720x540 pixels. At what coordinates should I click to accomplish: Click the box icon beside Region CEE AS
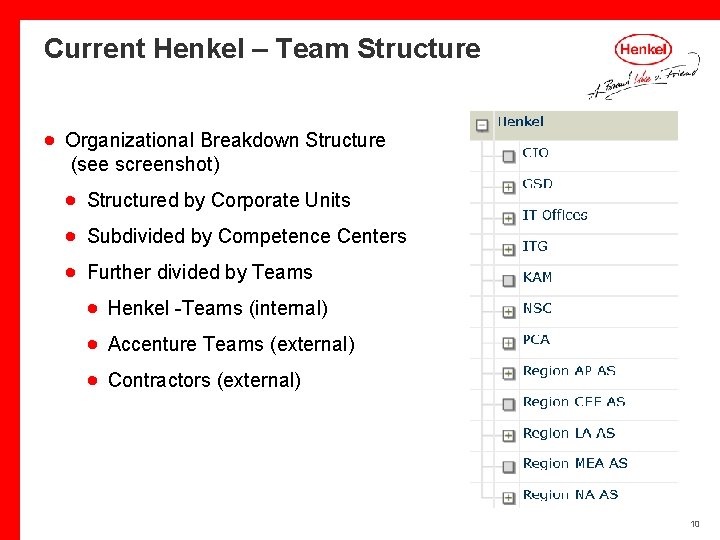(508, 405)
